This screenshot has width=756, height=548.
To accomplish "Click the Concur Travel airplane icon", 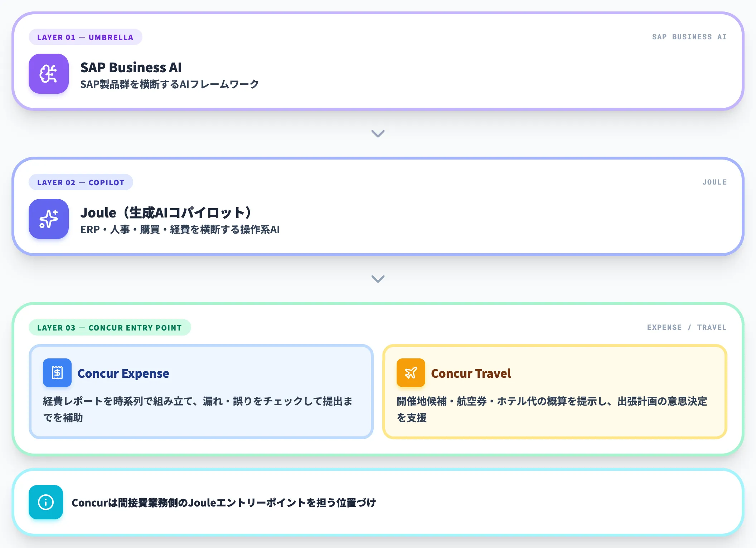I will click(x=411, y=373).
